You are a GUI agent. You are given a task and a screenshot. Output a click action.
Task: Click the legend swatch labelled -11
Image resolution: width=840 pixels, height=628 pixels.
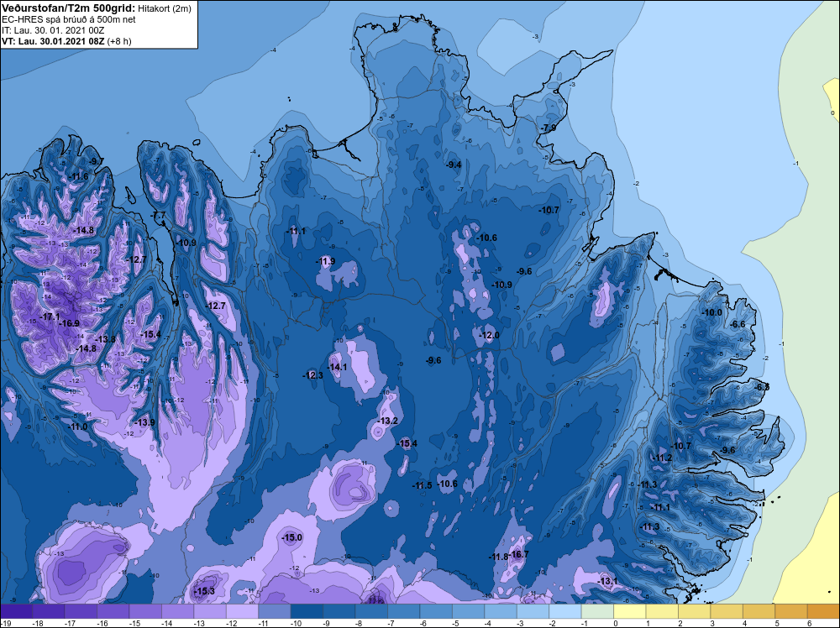275,611
